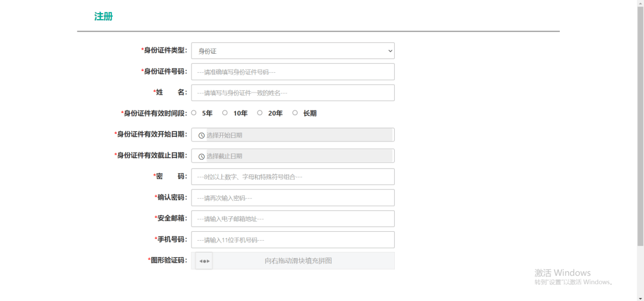Image resolution: width=644 pixels, height=301 pixels.
Task: Choose the 长期 validity radio option
Action: (x=295, y=113)
